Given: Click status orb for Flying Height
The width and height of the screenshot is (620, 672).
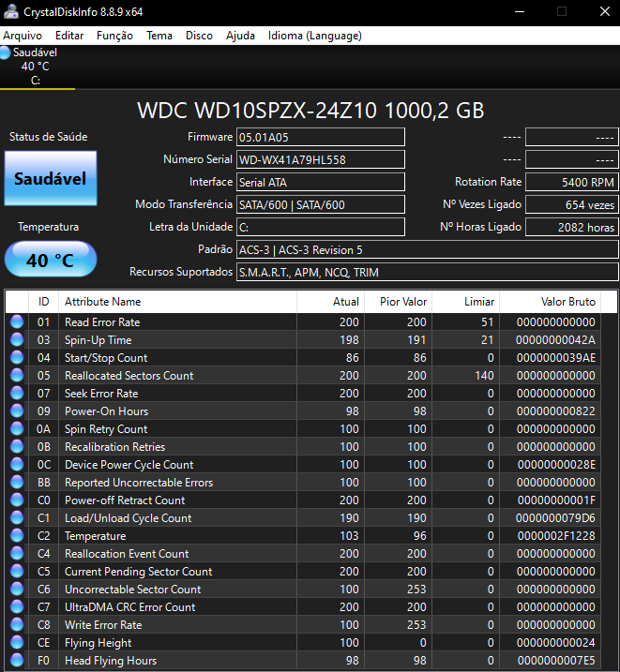Looking at the screenshot, I should (x=17, y=642).
